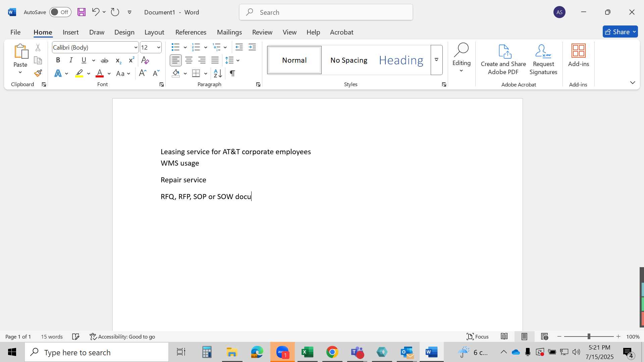644x362 pixels.
Task: Undo the last action
Action: coord(95,12)
